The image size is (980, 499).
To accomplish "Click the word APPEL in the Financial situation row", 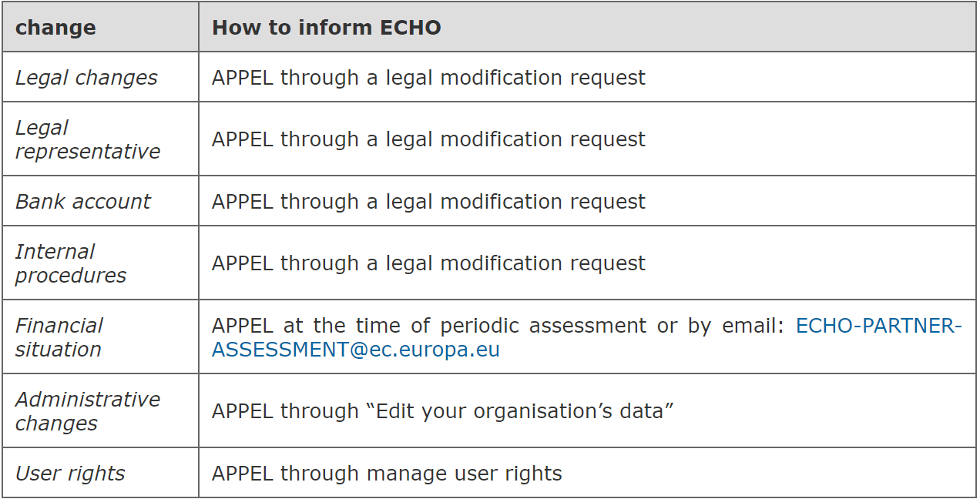I will [242, 326].
